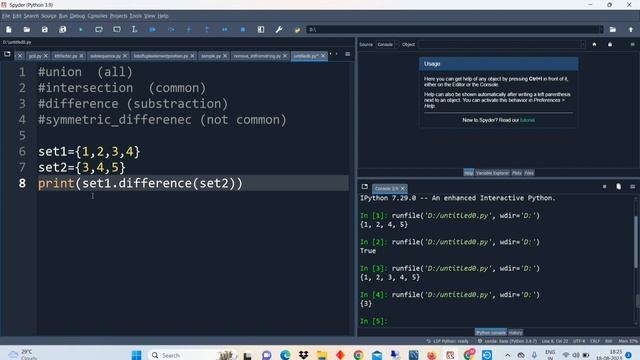640x360 pixels.
Task: Browse tabs icon in editor
Action: 7,54
